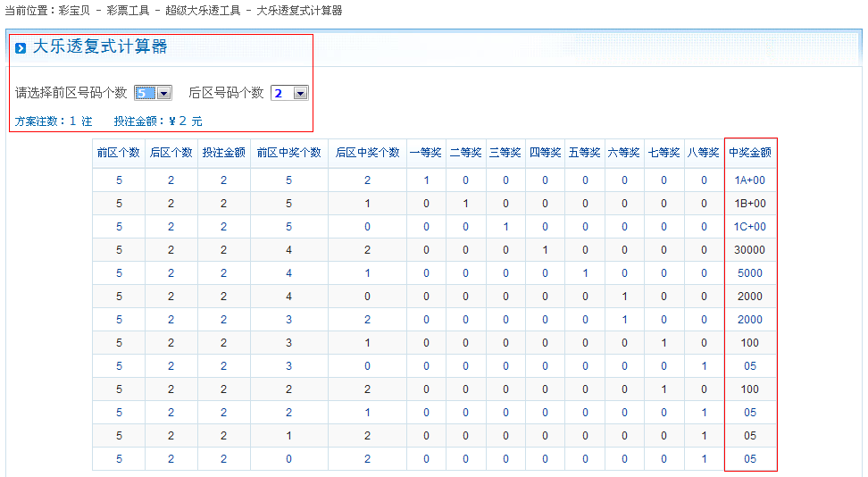Open the 后区号码个数 dropdown
The height and width of the screenshot is (477, 868).
pos(289,93)
